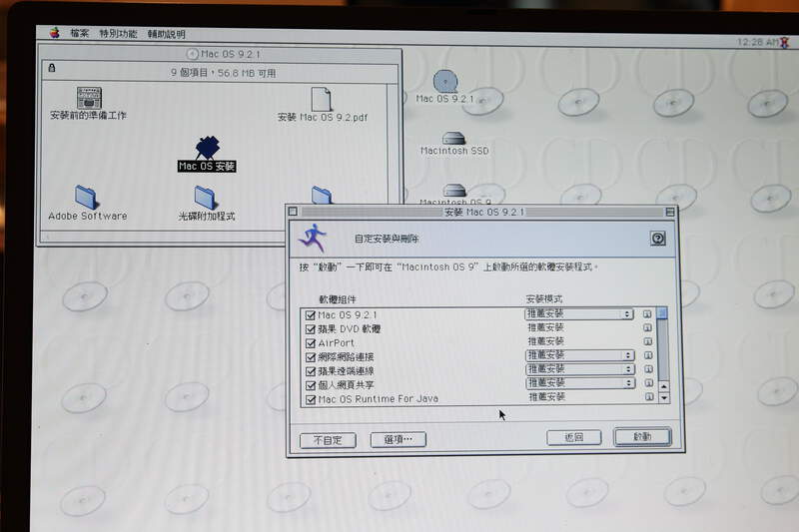Click the help question mark button in installer
The image size is (799, 532).
click(x=658, y=239)
